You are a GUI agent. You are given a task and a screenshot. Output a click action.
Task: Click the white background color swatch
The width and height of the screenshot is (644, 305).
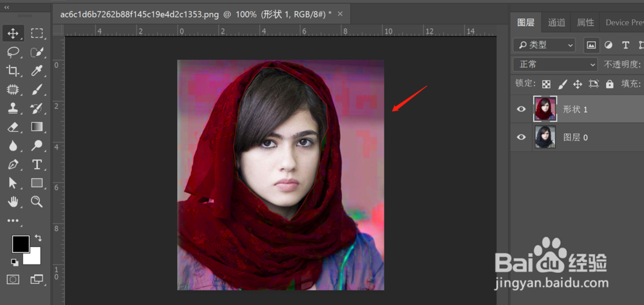point(35,258)
